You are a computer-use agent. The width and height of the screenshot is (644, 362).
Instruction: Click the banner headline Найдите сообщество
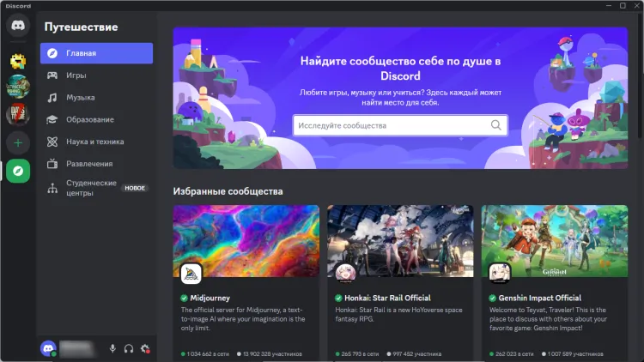click(400, 69)
